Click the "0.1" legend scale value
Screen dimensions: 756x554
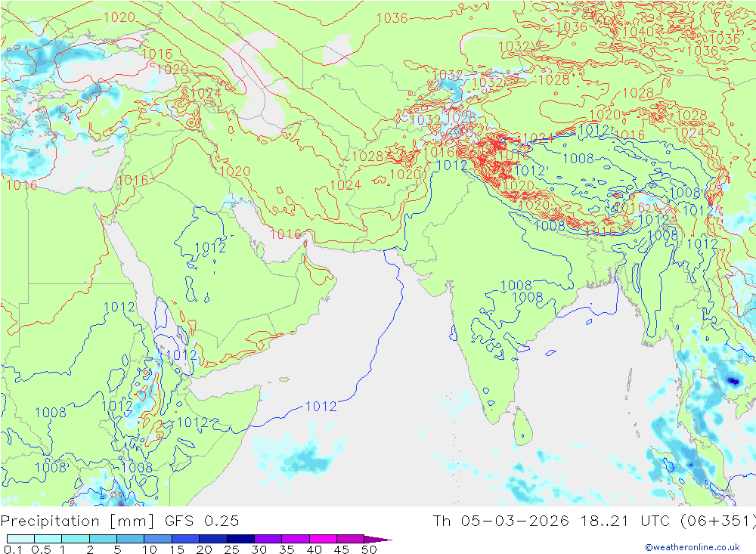click(13, 549)
